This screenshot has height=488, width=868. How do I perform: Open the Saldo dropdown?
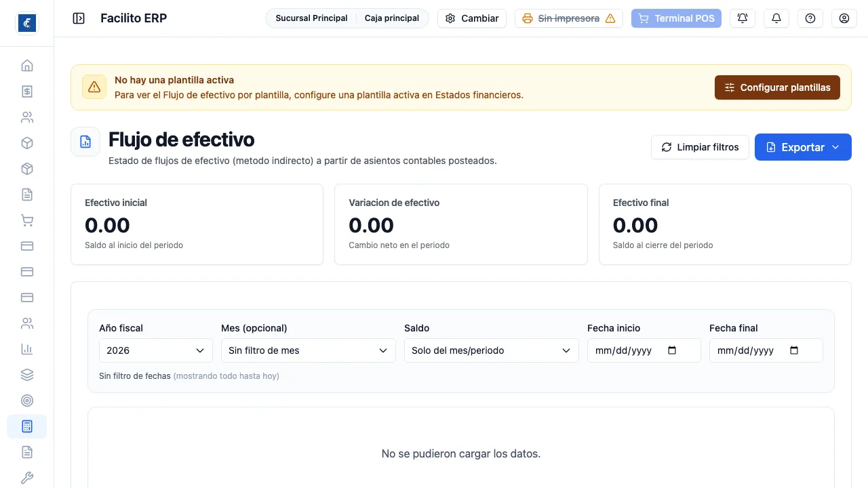point(492,350)
